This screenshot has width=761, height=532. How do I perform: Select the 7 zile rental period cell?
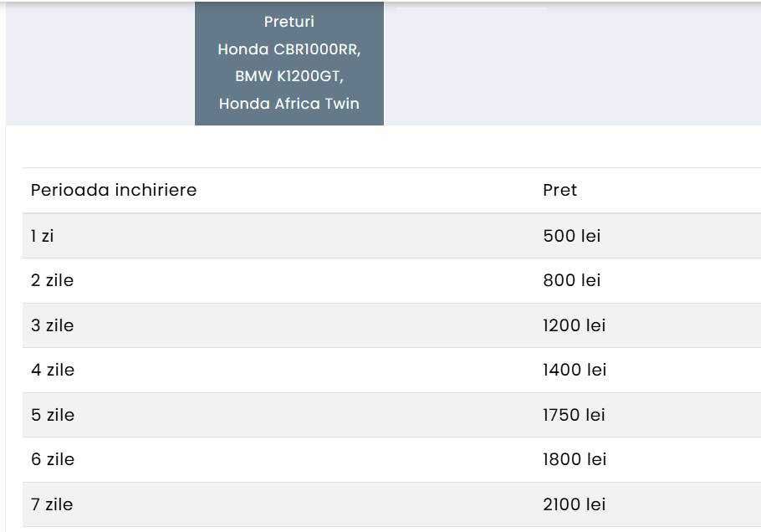click(x=53, y=504)
